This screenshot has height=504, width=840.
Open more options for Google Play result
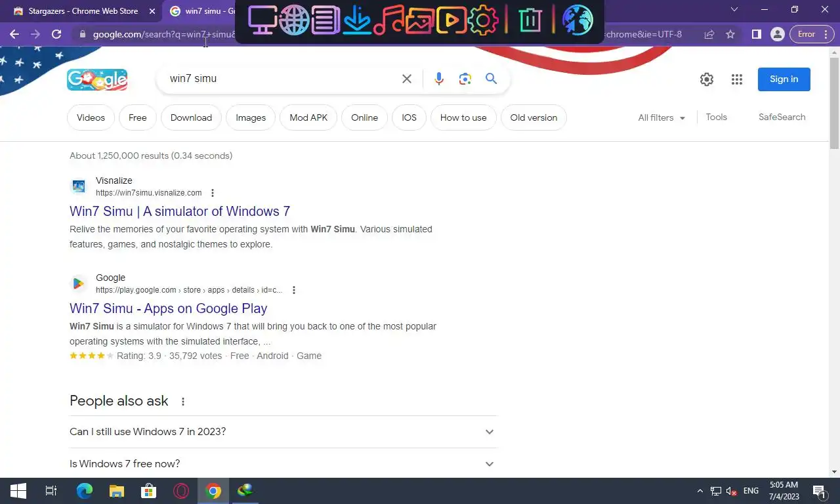pyautogui.click(x=293, y=290)
